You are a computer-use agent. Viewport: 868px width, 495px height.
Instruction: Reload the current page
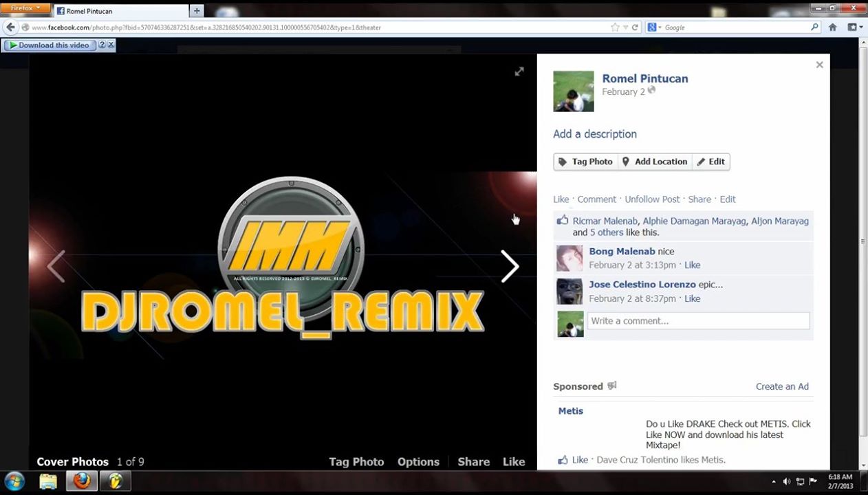point(635,27)
